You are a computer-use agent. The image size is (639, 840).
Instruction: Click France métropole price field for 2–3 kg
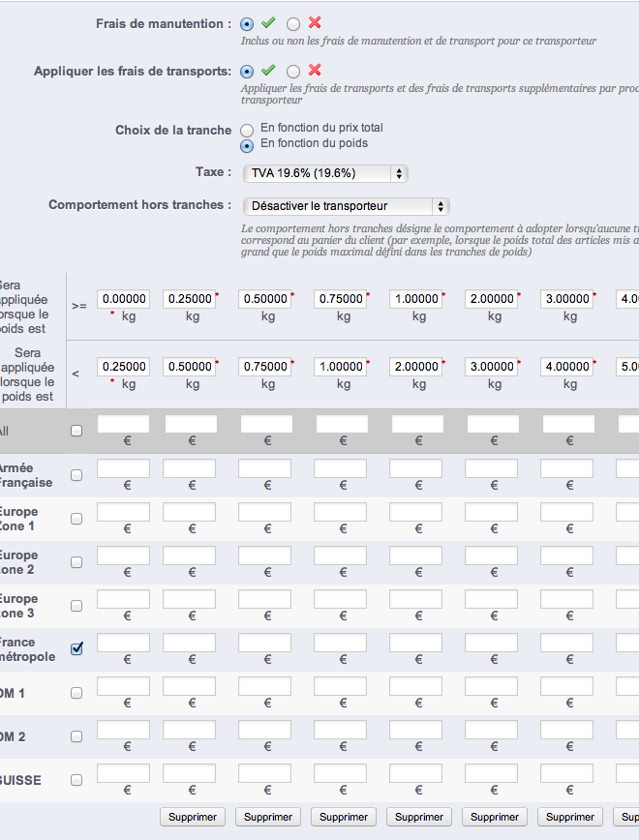[x=492, y=643]
